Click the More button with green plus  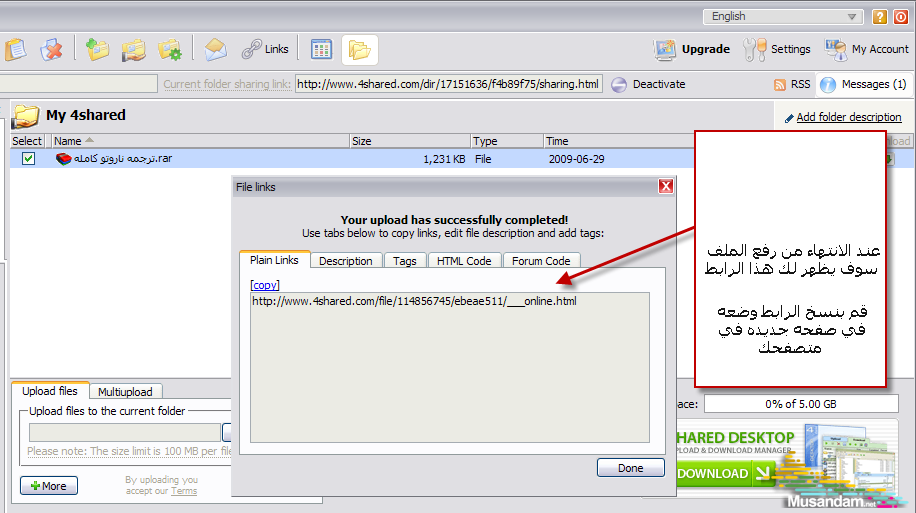48,486
